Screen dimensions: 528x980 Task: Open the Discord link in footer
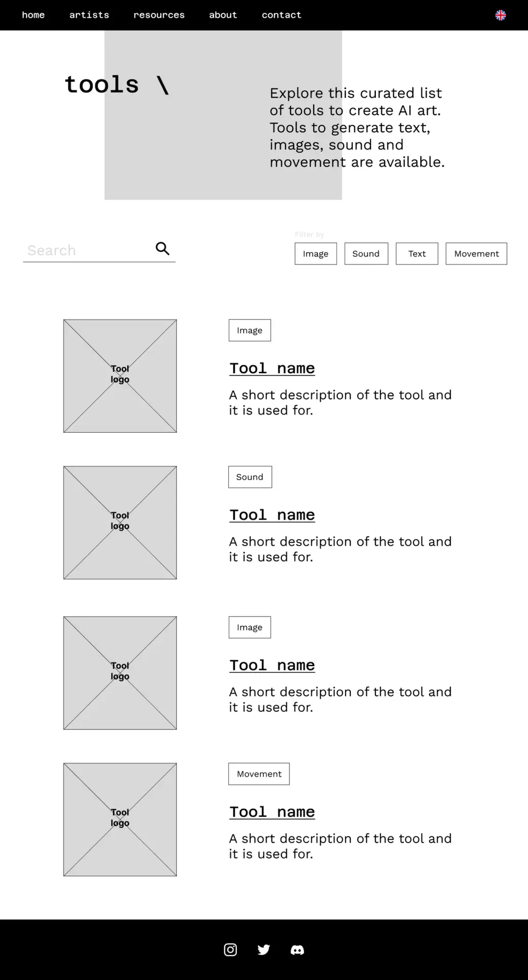click(x=297, y=949)
